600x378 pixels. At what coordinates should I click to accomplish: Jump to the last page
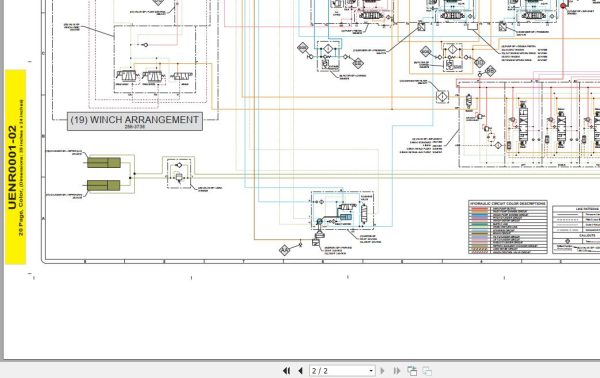[397, 371]
